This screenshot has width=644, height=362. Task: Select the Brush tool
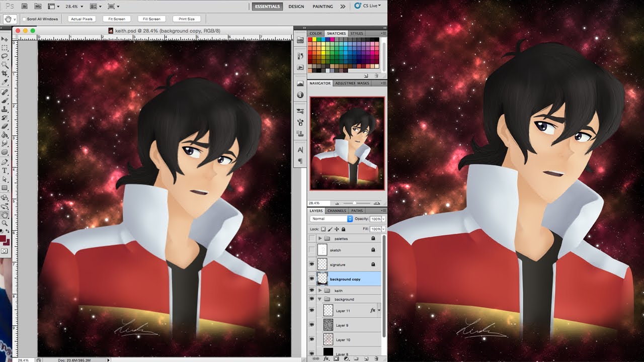[5, 101]
